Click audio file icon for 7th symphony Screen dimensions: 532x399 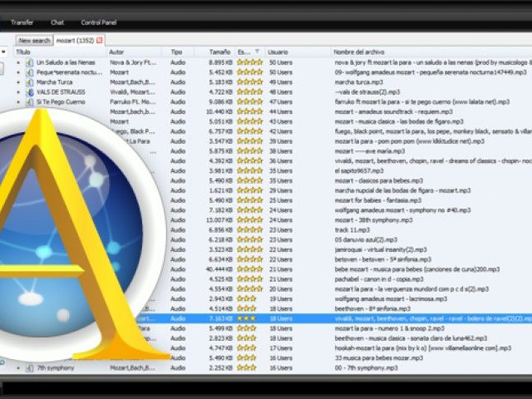(30, 367)
